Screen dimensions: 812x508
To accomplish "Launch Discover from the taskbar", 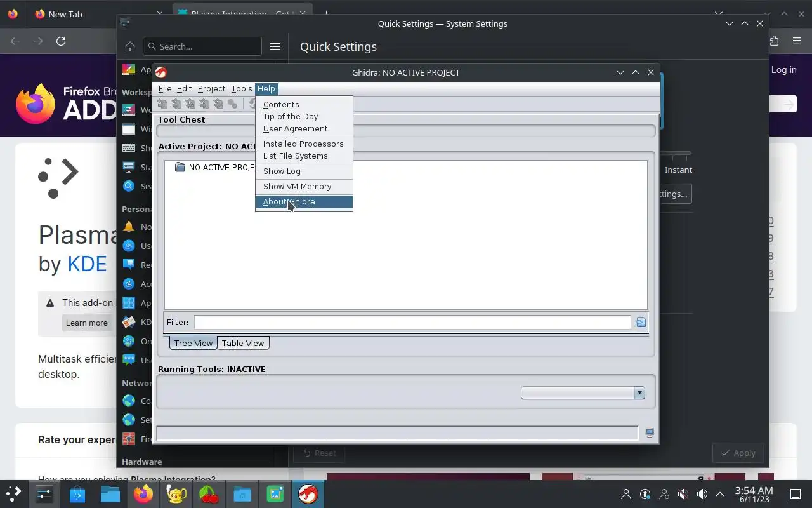I will (x=77, y=493).
